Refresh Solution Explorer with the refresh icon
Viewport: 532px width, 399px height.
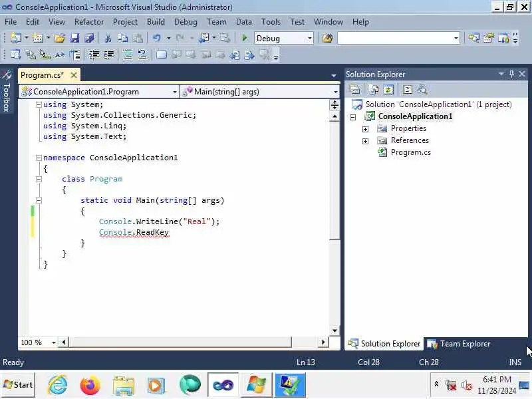pos(388,90)
